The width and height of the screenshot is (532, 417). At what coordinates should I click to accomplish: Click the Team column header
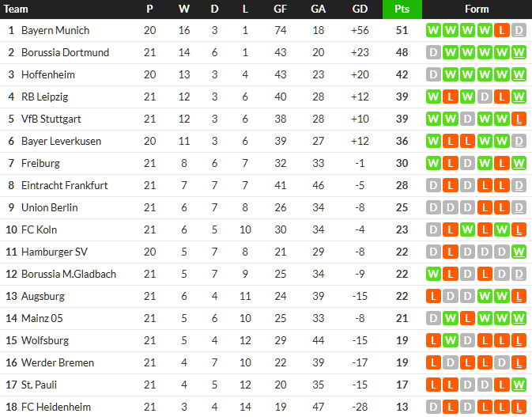(x=17, y=9)
